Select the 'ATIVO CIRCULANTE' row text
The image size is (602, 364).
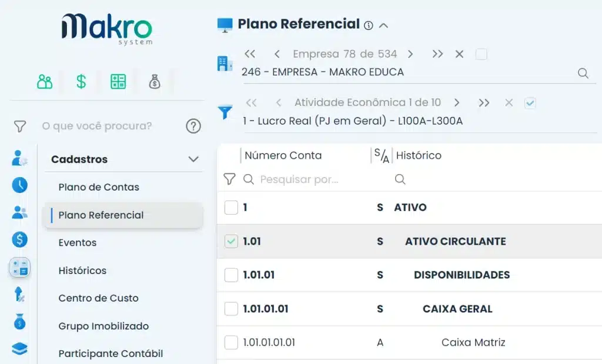[456, 241]
